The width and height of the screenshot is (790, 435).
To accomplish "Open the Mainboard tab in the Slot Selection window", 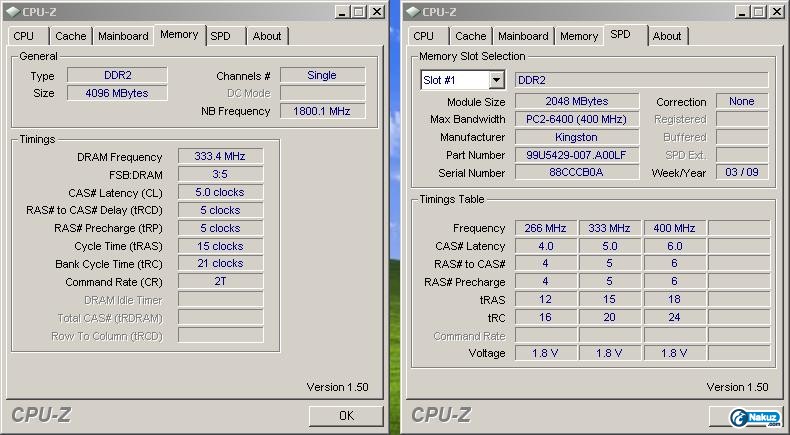I will (523, 36).
